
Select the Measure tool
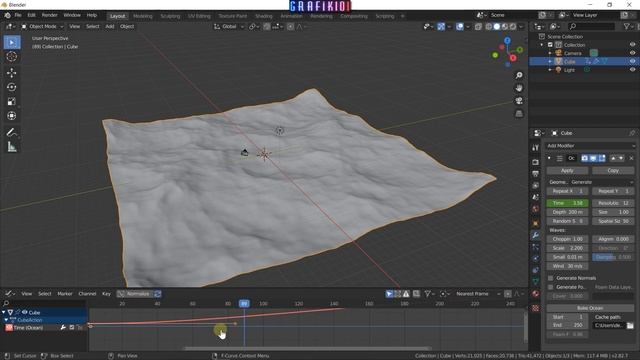(x=12, y=147)
